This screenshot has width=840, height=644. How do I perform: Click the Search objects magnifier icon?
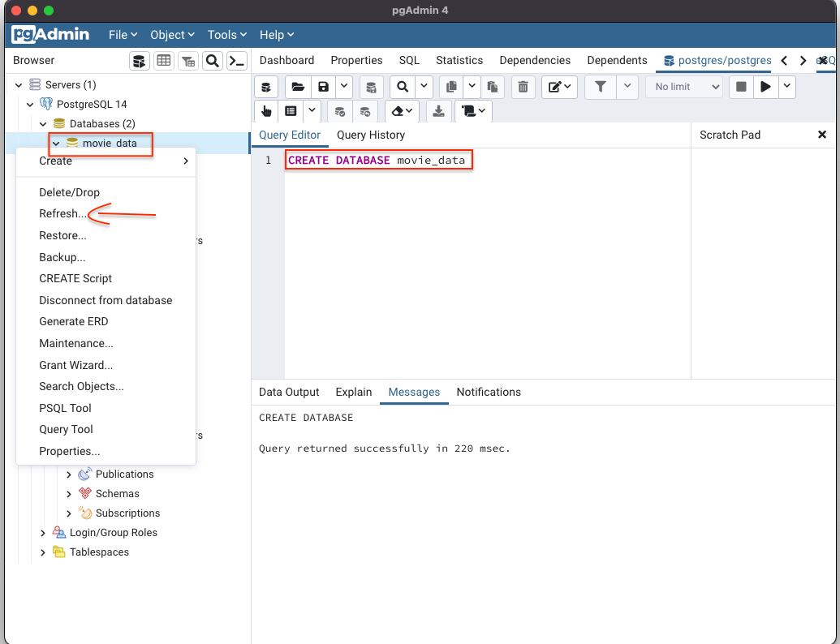coord(212,60)
